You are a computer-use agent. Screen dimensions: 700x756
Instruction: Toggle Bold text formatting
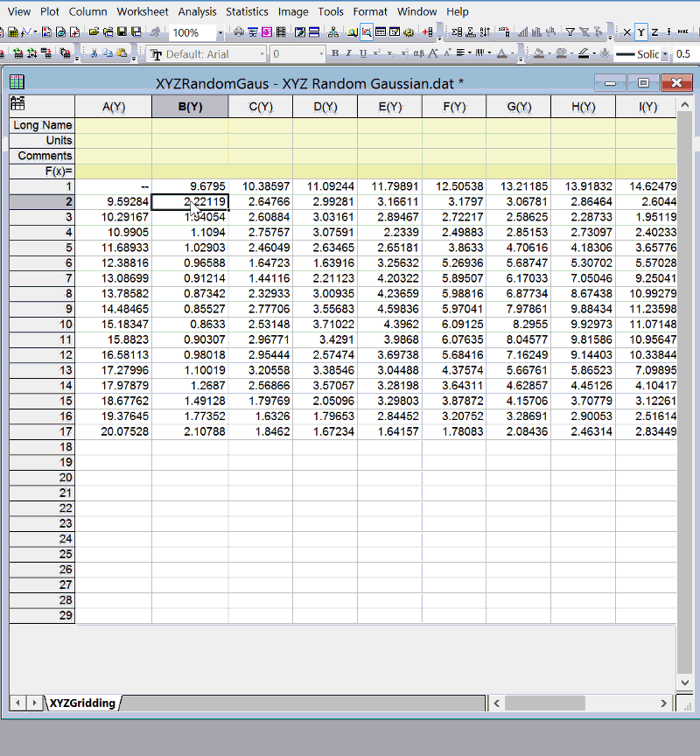tap(334, 53)
